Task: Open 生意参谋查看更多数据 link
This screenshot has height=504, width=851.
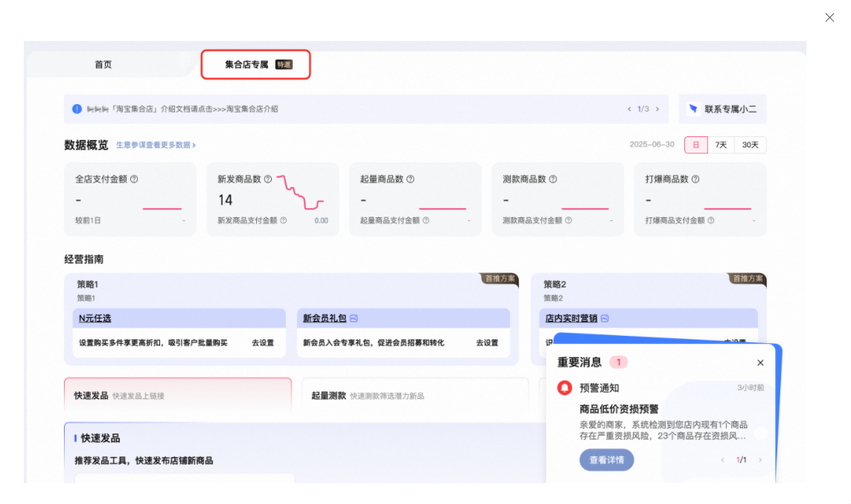Action: pos(156,145)
